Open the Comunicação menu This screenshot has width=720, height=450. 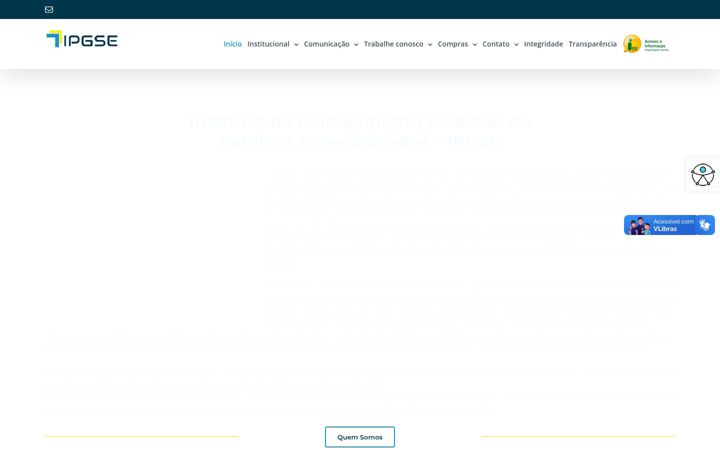[326, 44]
